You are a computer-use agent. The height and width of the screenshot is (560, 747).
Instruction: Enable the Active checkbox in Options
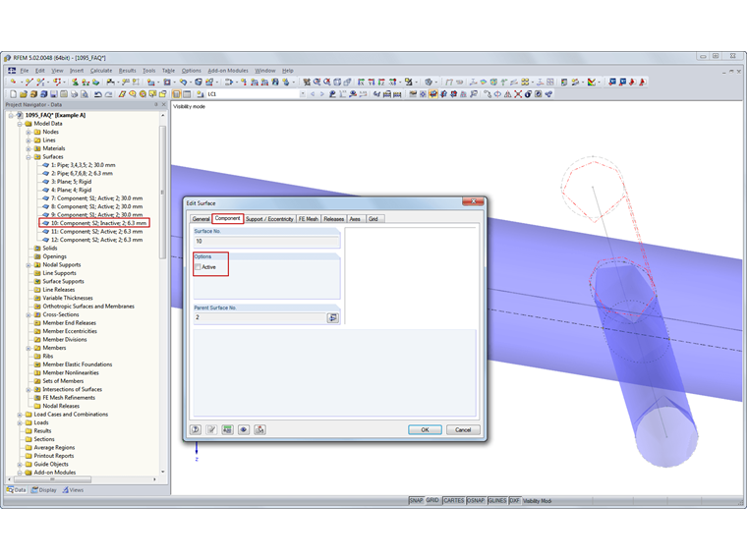click(x=198, y=267)
